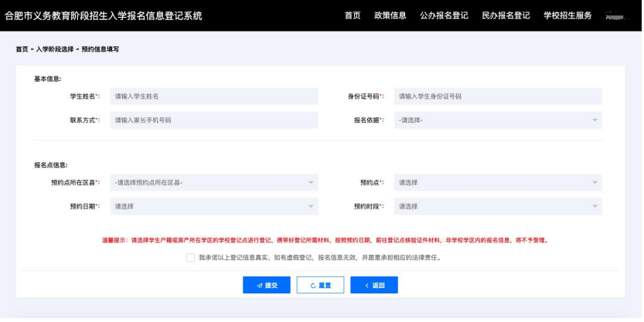The width and height of the screenshot is (644, 322).
Task: Click the refresh icon on 重置 button
Action: click(312, 286)
